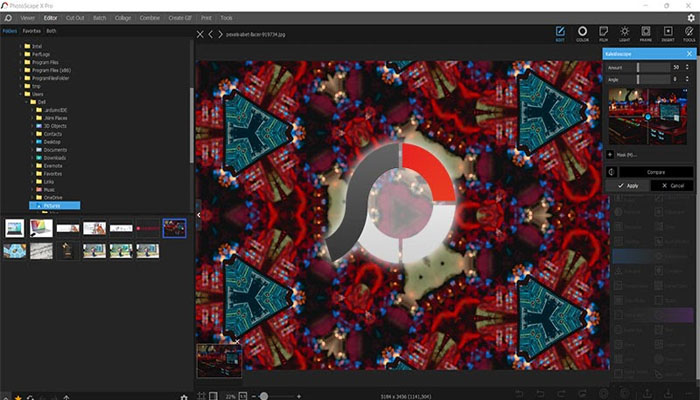Viewport: 700px width, 400px height.
Task: Open the Edit tools panel
Action: 560,33
